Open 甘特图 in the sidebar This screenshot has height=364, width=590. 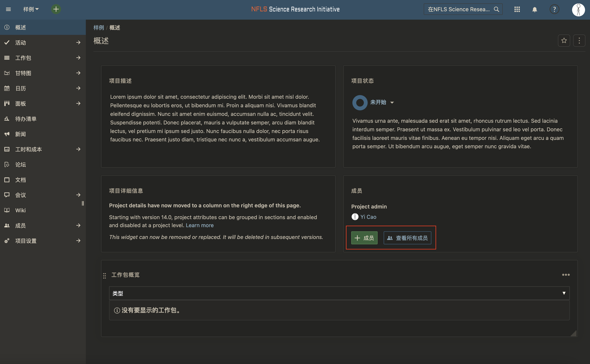point(23,73)
